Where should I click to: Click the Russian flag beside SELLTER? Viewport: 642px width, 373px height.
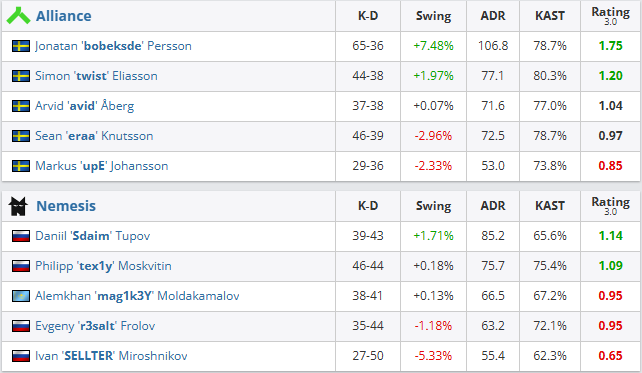(21, 356)
